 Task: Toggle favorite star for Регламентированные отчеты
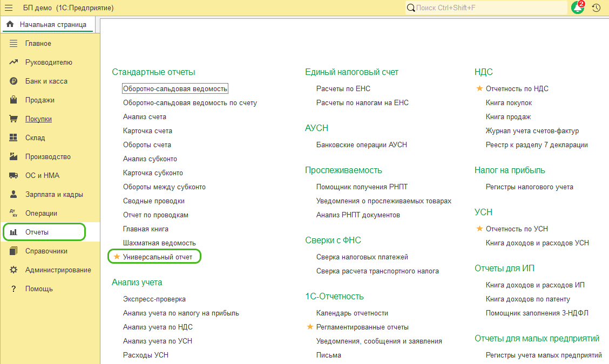tap(310, 327)
